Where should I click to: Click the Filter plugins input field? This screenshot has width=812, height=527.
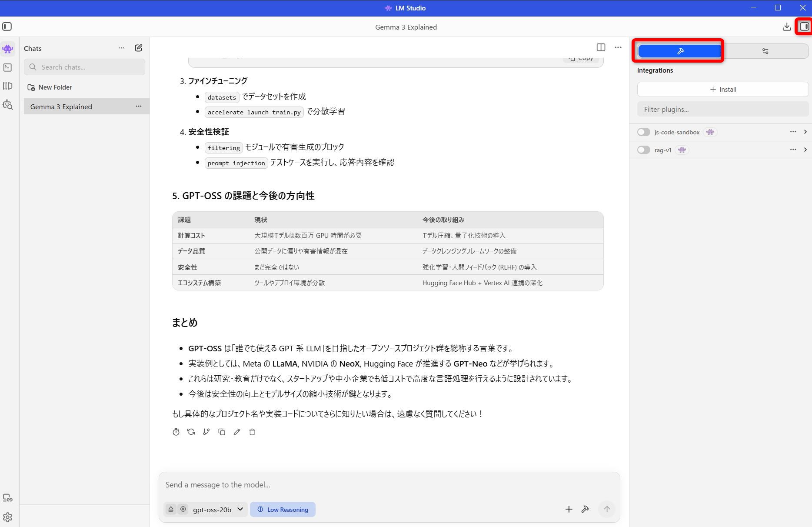[722, 110]
